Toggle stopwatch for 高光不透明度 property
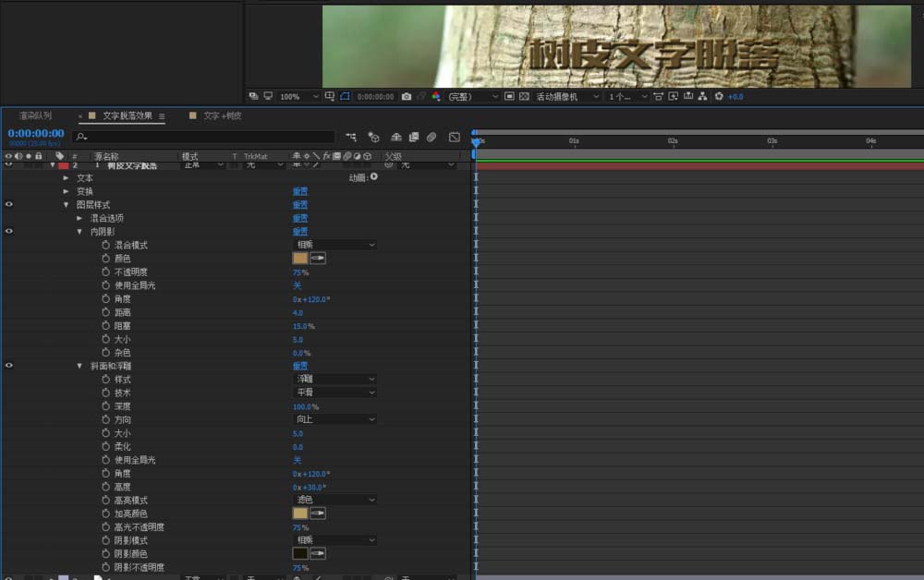The image size is (924, 580). (105, 527)
